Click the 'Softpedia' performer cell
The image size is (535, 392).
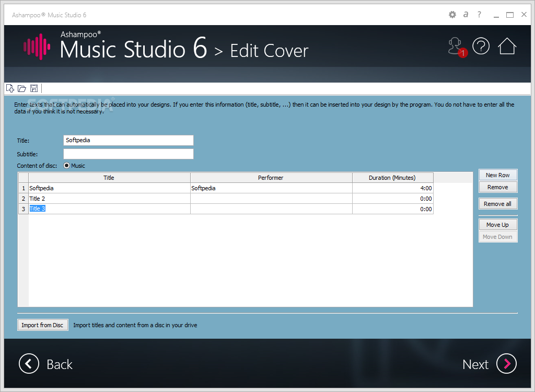(271, 188)
